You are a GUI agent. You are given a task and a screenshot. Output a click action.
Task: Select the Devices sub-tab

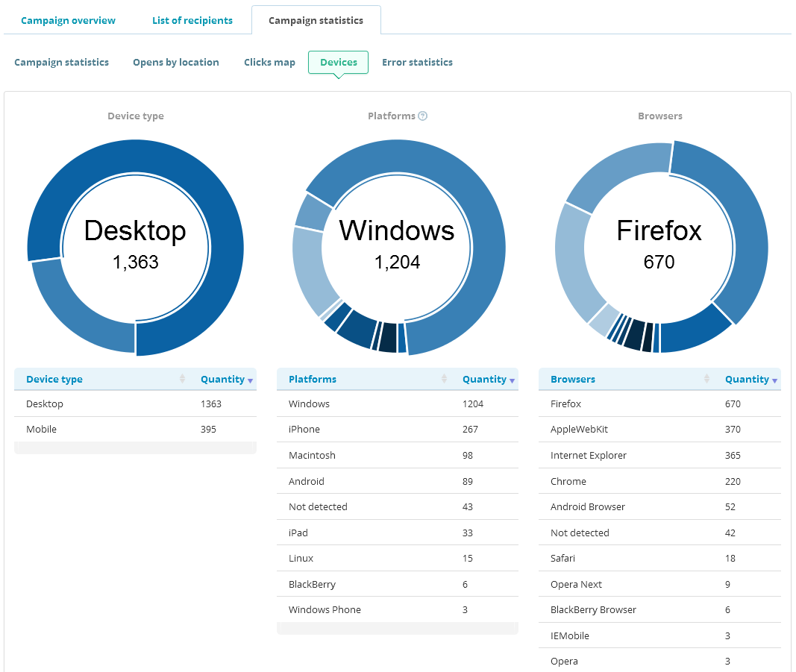pos(338,63)
